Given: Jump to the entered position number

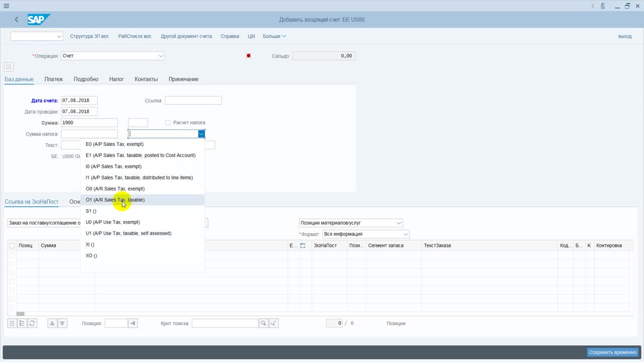Looking at the screenshot, I should pyautogui.click(x=133, y=323).
